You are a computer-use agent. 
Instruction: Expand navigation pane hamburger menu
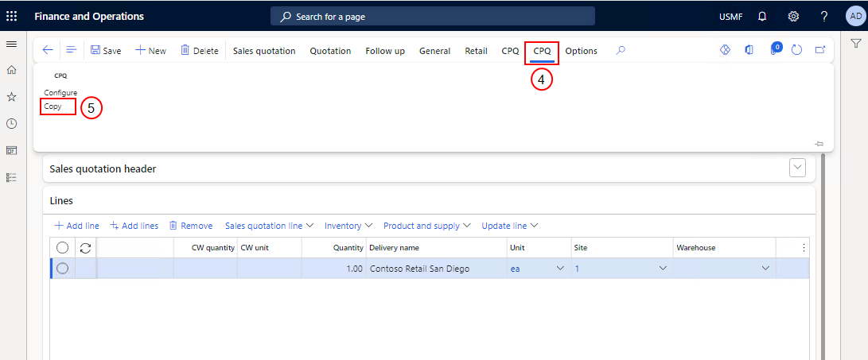coord(11,44)
